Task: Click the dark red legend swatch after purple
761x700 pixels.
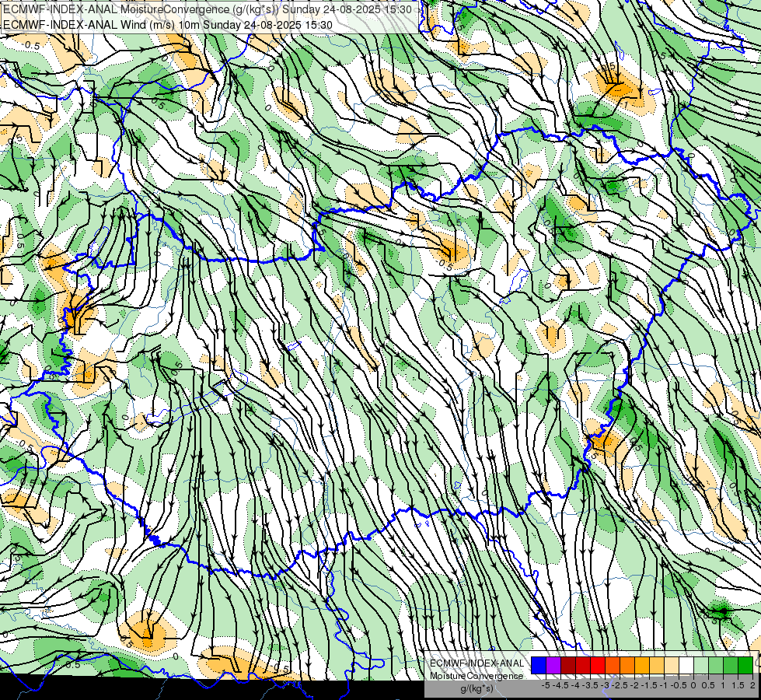Action: click(568, 666)
